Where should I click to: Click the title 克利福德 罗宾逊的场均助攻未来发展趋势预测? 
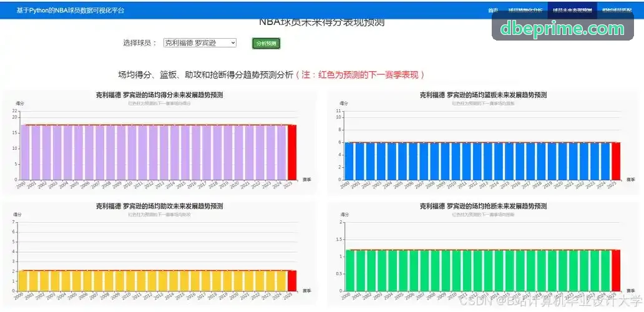[159, 206]
